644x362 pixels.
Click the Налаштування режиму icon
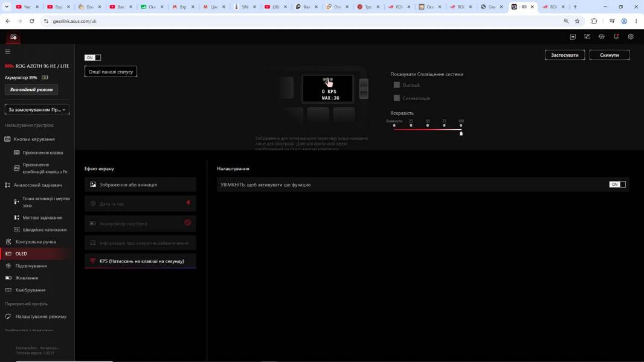coord(8,317)
